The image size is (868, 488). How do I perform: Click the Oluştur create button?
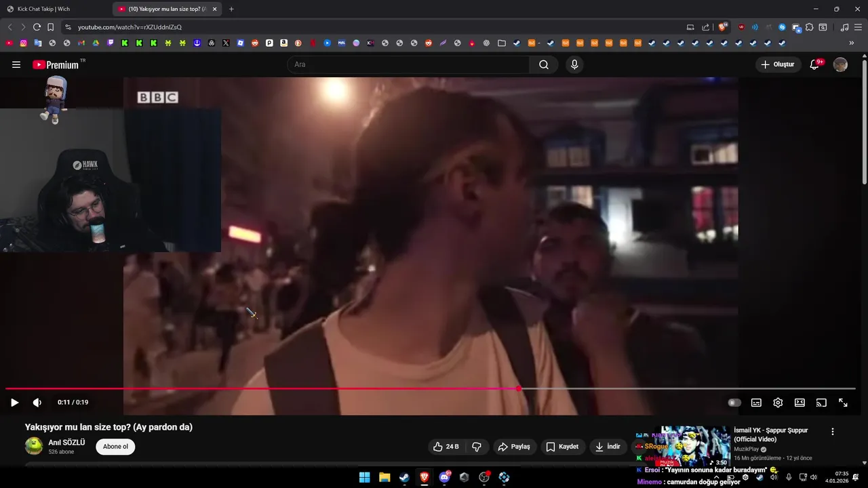tap(778, 64)
